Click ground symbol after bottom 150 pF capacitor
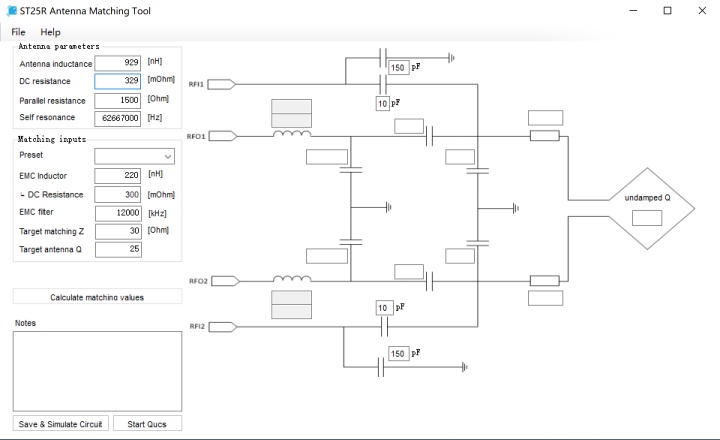Image resolution: width=720 pixels, height=440 pixels. click(465, 367)
